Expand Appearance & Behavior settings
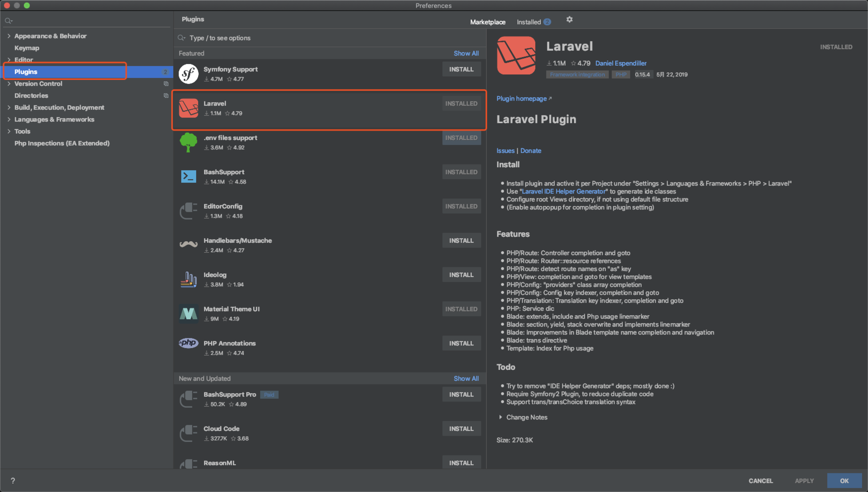868x492 pixels. click(x=9, y=36)
